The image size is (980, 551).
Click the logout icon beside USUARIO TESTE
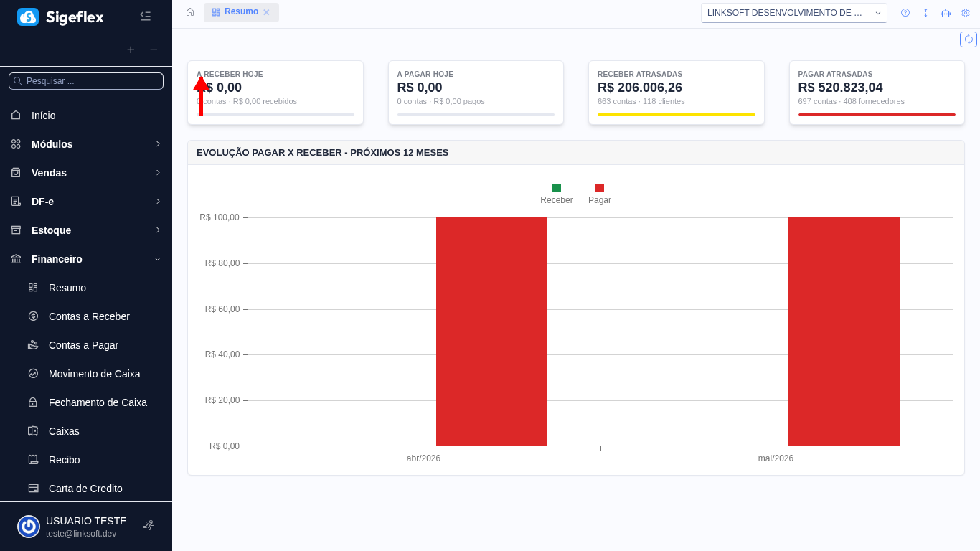pos(149,526)
